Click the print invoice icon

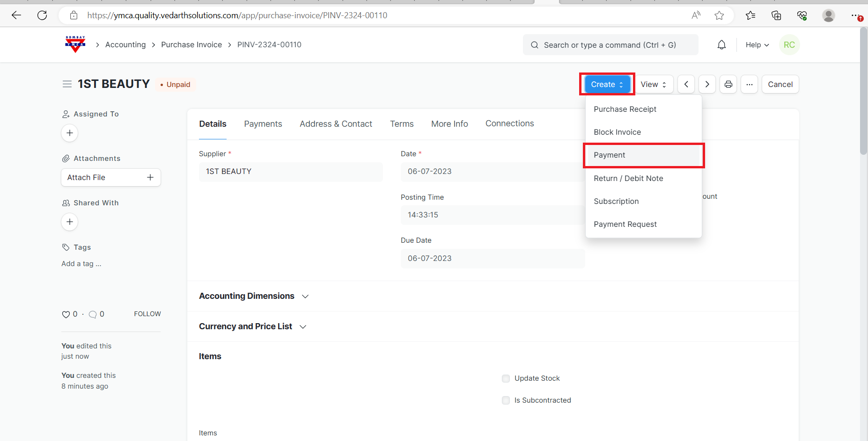pos(728,84)
